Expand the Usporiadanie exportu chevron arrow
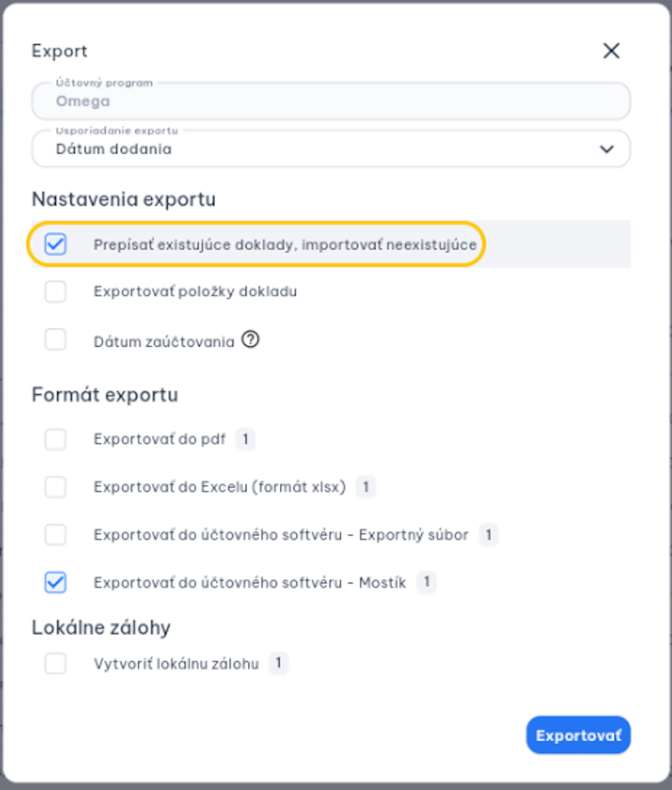The width and height of the screenshot is (672, 790). click(607, 149)
